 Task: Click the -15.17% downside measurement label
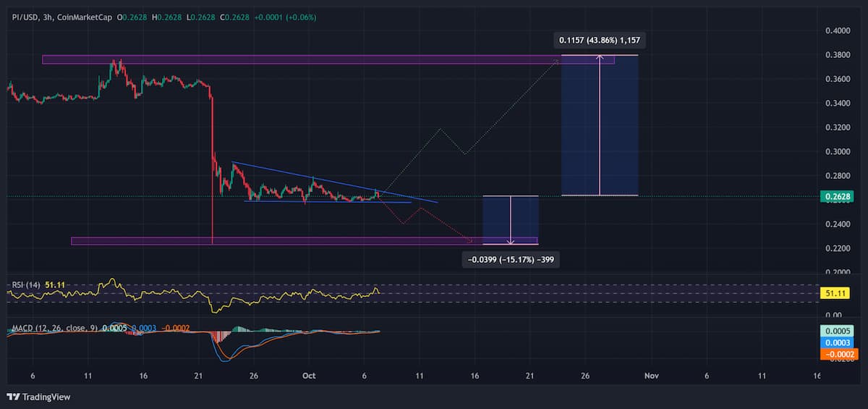510,258
